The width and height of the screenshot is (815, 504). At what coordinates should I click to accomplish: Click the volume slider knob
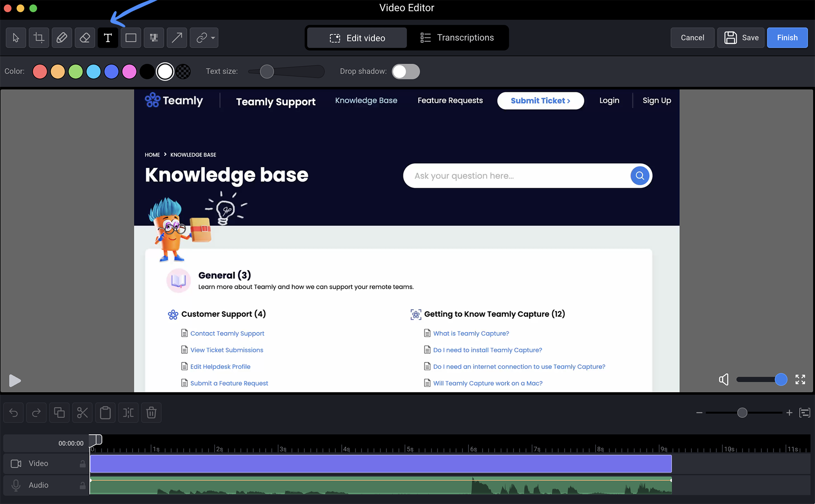(781, 379)
